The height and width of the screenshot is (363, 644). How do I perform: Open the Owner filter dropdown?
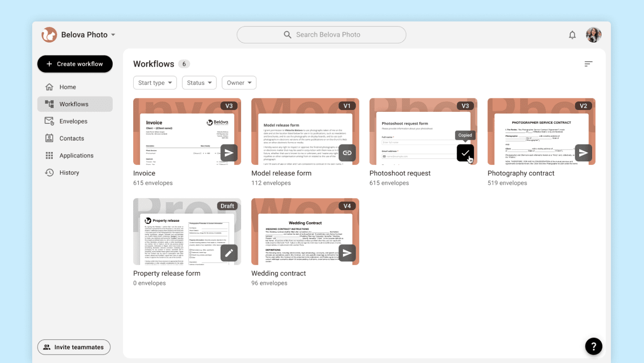coord(239,83)
